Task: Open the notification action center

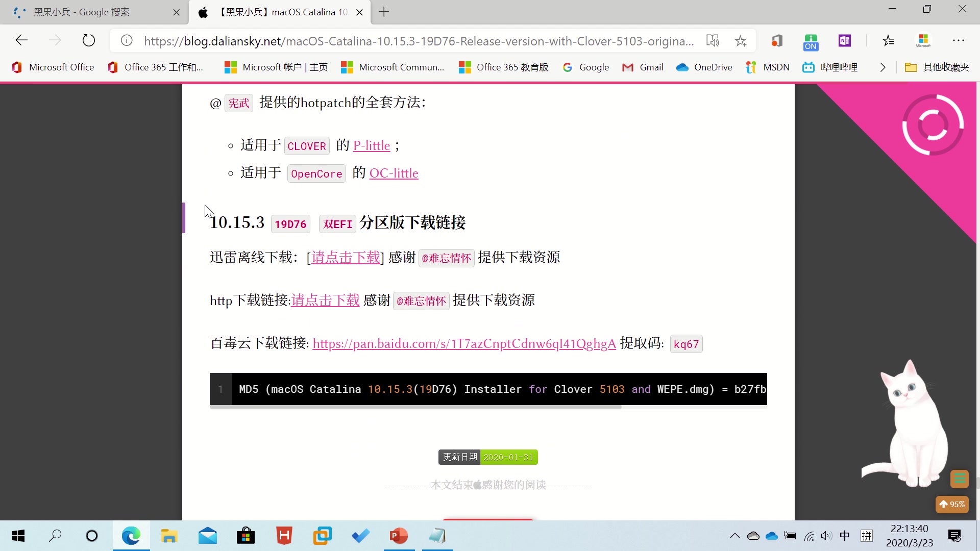Action: tap(954, 536)
